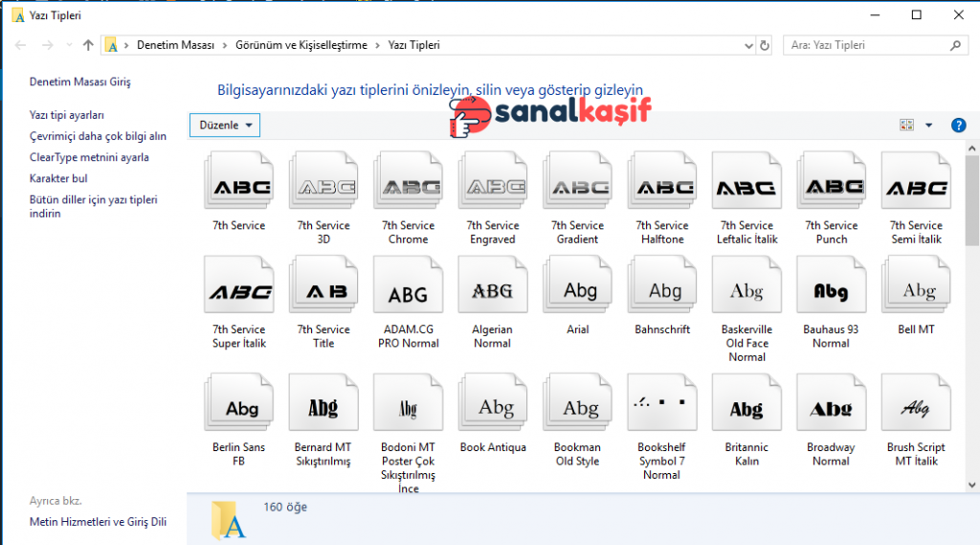Expand the view options dropdown arrow

coord(928,125)
